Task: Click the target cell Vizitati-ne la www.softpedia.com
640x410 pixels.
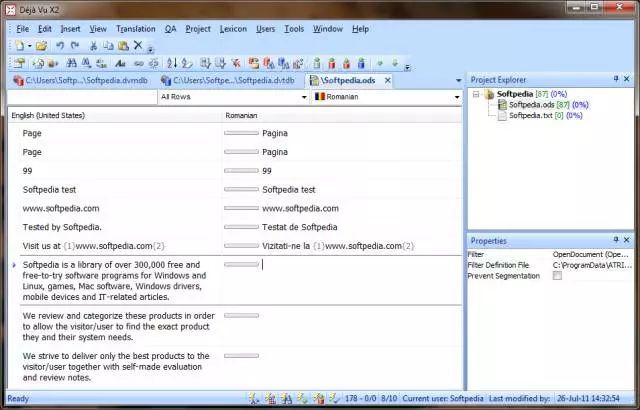Action: click(338, 246)
